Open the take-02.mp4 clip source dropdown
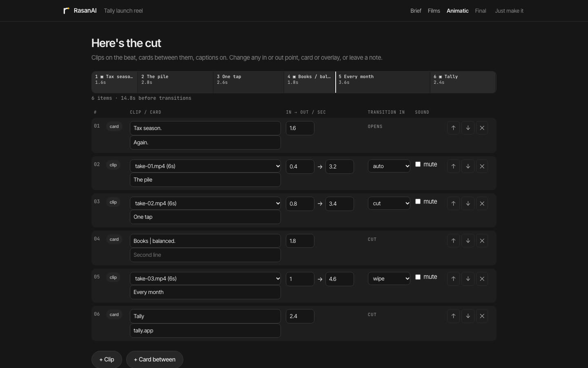This screenshot has width=588, height=368. [x=205, y=203]
